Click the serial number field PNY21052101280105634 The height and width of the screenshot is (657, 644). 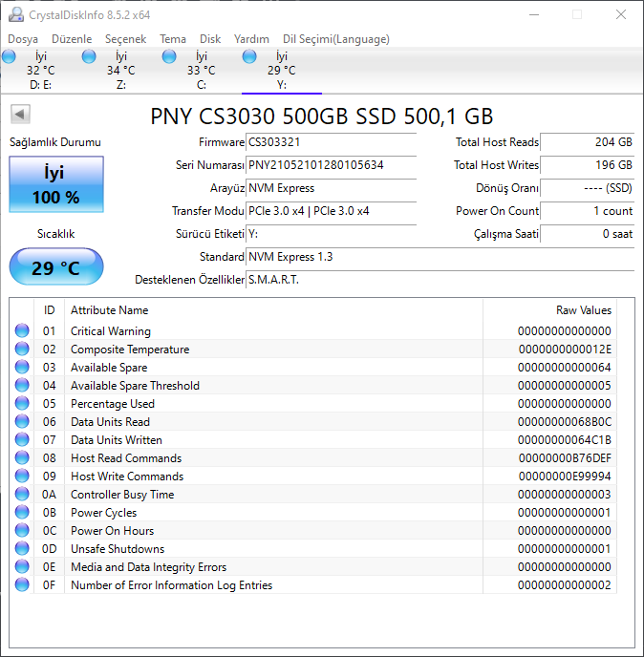click(332, 165)
